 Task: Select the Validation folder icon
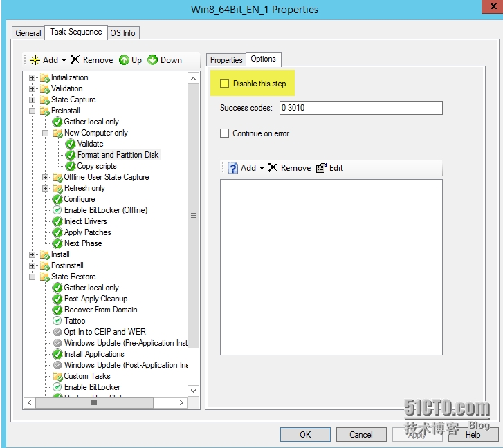45,88
